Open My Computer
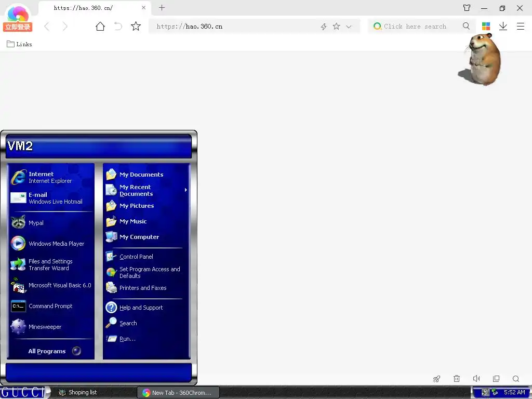532x399 pixels. coord(147,237)
